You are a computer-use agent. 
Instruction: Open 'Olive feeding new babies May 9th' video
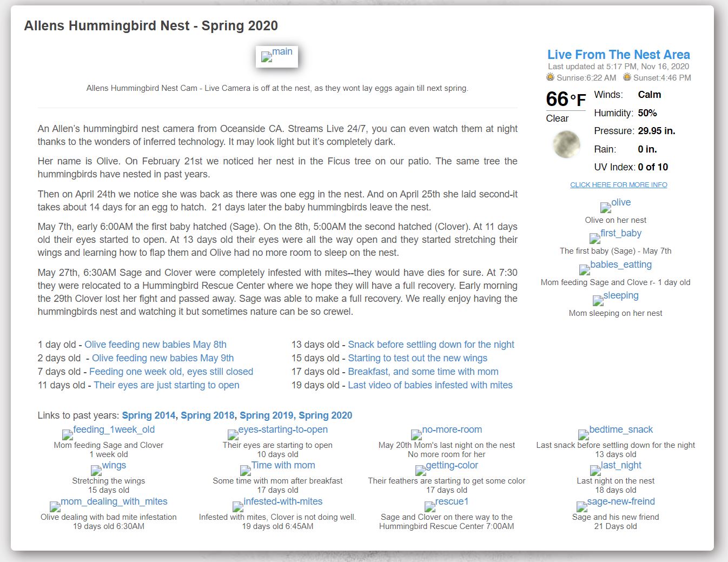(x=163, y=358)
